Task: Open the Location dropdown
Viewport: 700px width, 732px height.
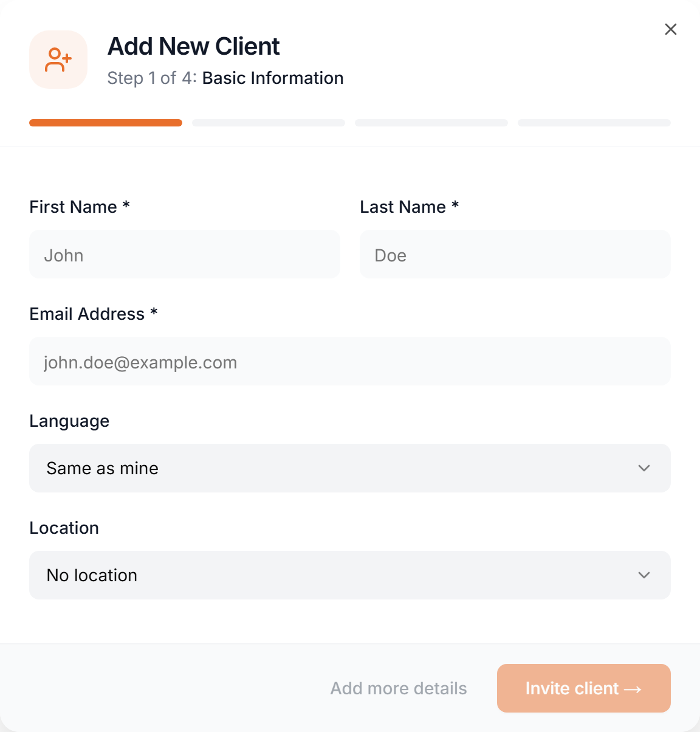Action: (350, 575)
